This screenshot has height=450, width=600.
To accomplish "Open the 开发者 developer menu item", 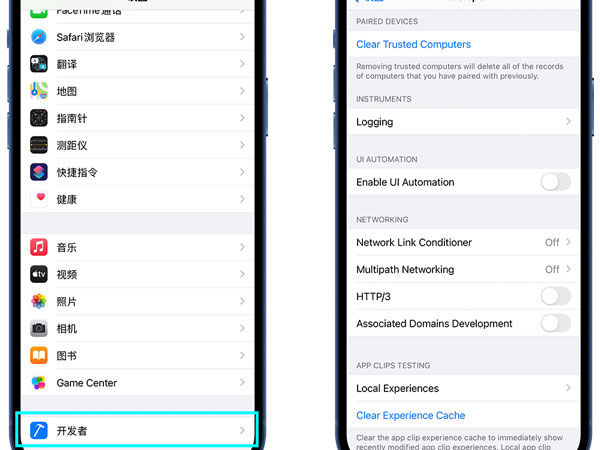I will click(140, 430).
